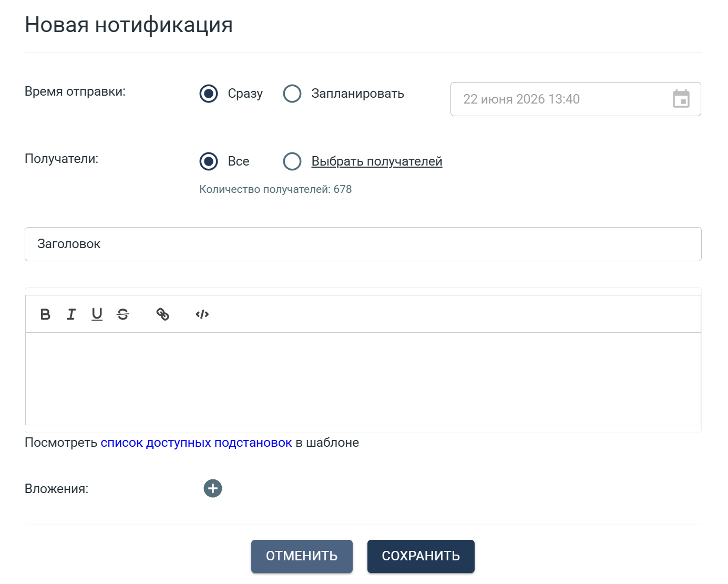Select the Сразу send time option
Image resolution: width=728 pixels, height=584 pixels.
point(209,94)
